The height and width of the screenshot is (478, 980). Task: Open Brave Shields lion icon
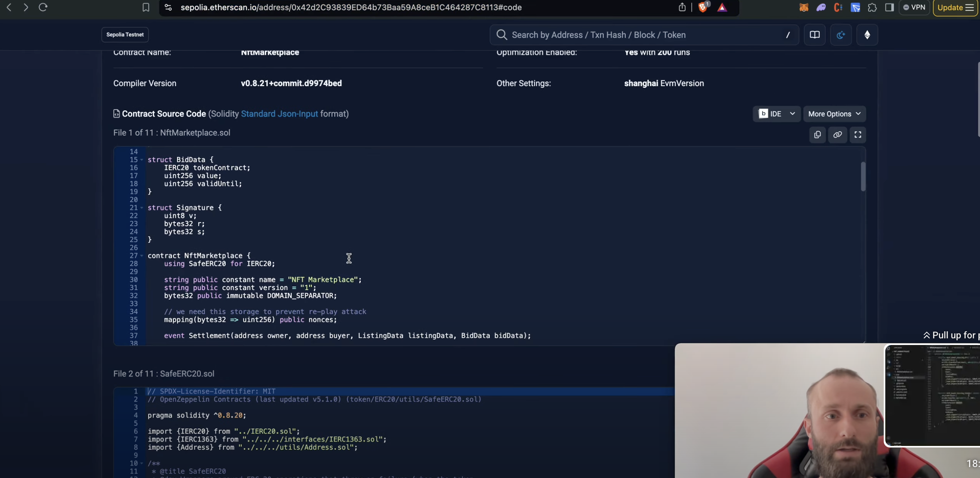703,7
